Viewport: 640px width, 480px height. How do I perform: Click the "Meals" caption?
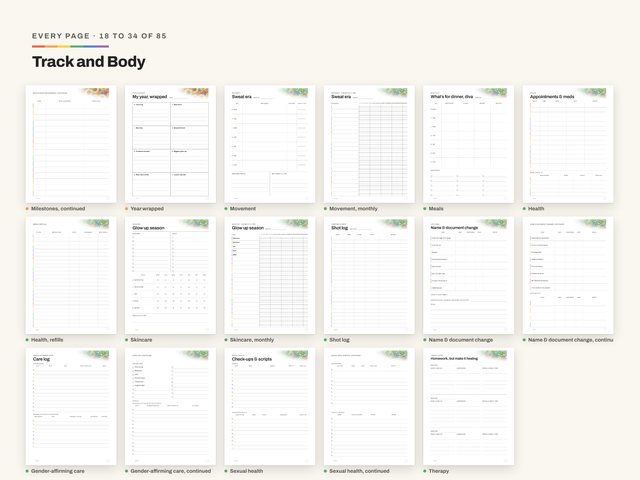436,209
